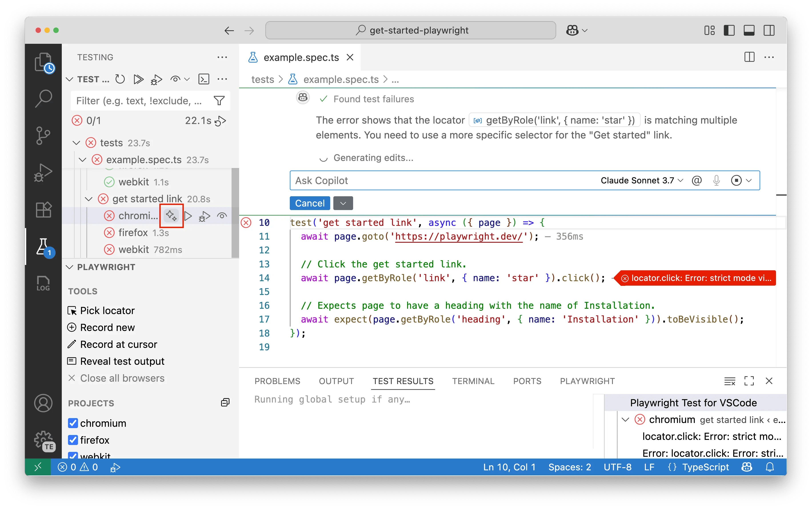Run all tests using the Run Tests icon
Image resolution: width=812 pixels, height=509 pixels.
tap(138, 79)
